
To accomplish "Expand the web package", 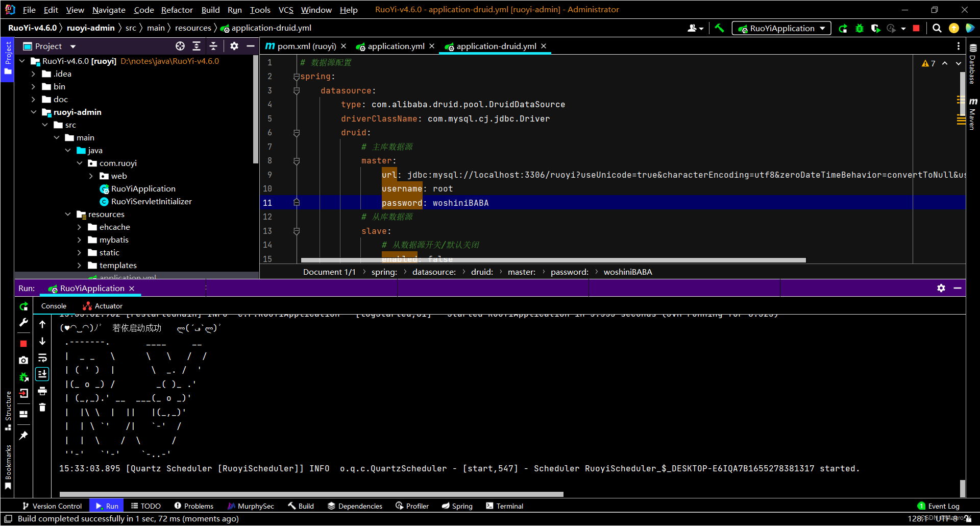I will pos(91,176).
